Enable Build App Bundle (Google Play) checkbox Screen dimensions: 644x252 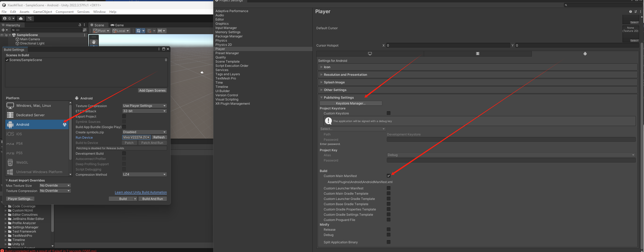tap(124, 127)
